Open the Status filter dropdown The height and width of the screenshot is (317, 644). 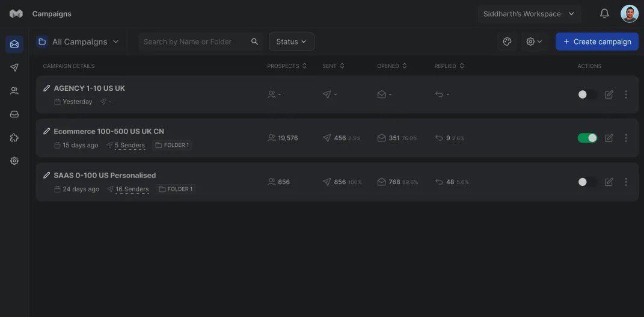coord(291,42)
